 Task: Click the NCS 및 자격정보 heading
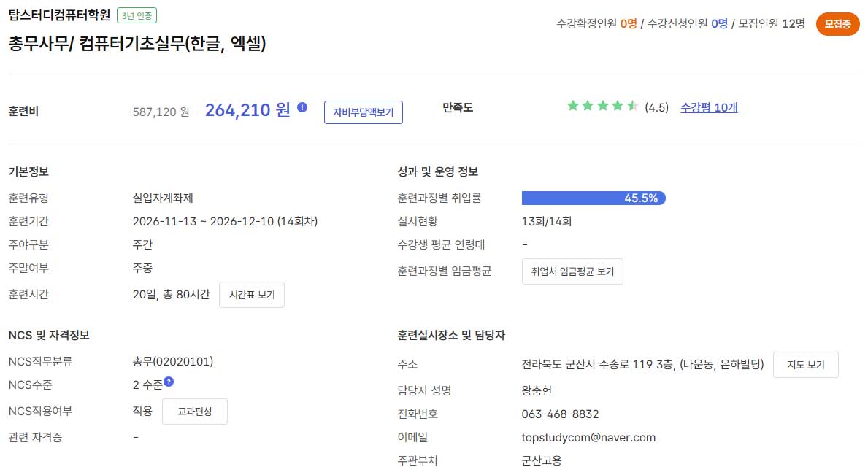(49, 335)
